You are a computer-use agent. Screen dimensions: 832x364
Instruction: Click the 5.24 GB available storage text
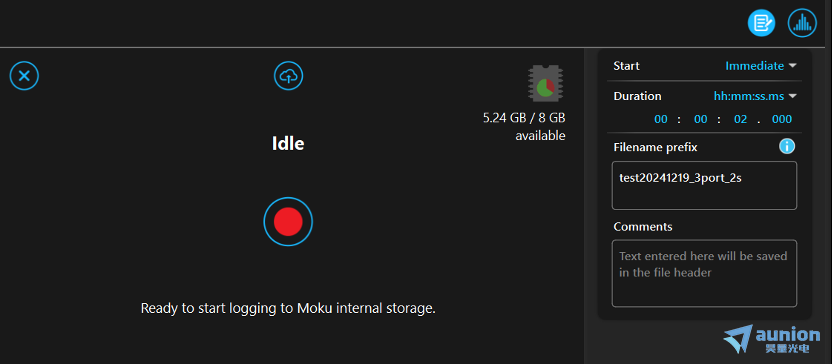click(524, 126)
